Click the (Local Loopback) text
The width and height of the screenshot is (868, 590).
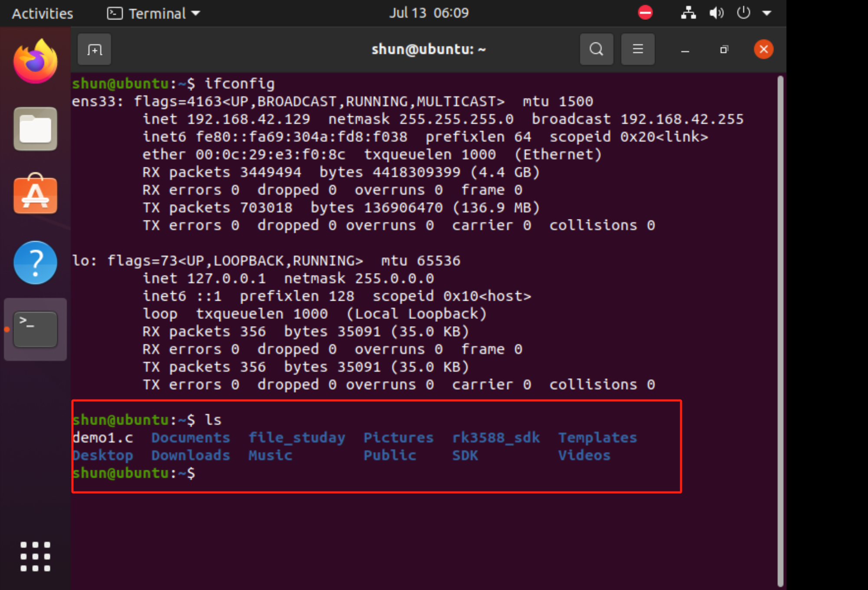(416, 314)
